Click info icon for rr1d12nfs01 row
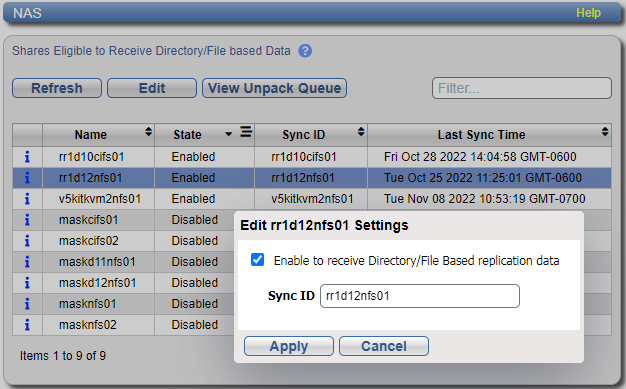This screenshot has width=626, height=389. click(27, 178)
